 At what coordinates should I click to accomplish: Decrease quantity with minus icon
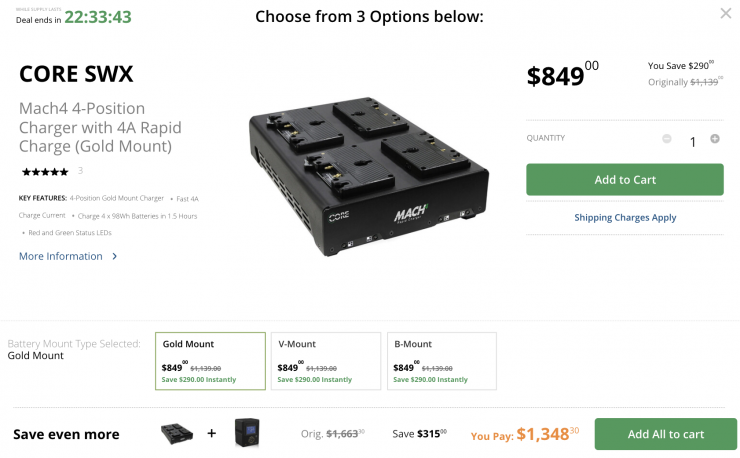tap(667, 139)
